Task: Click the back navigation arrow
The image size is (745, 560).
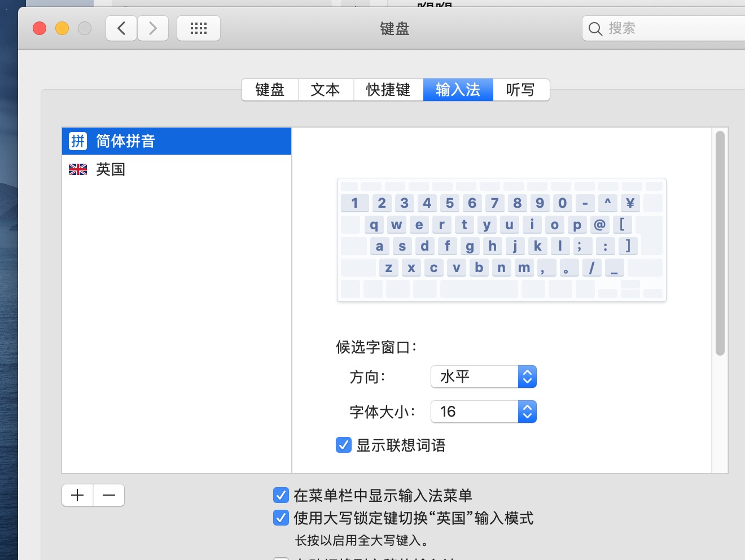Action: [x=121, y=28]
